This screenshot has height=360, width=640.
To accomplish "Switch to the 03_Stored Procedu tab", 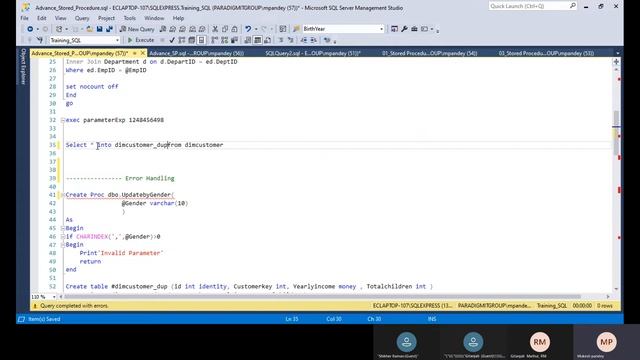I will click(546, 53).
